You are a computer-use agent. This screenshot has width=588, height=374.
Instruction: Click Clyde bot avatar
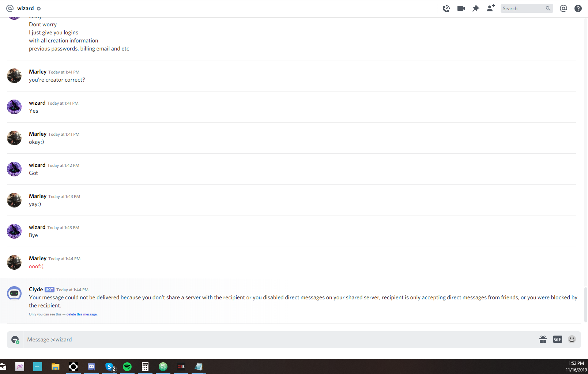[x=14, y=293]
